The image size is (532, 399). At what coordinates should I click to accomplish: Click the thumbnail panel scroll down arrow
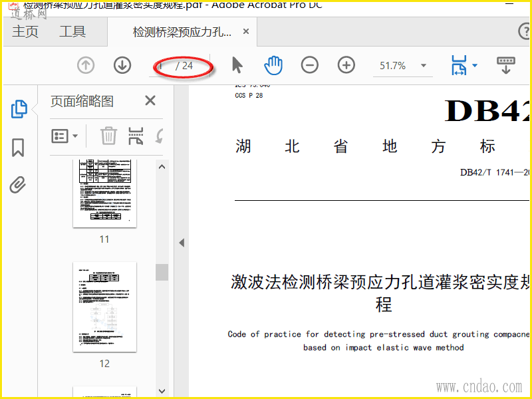[x=162, y=391]
